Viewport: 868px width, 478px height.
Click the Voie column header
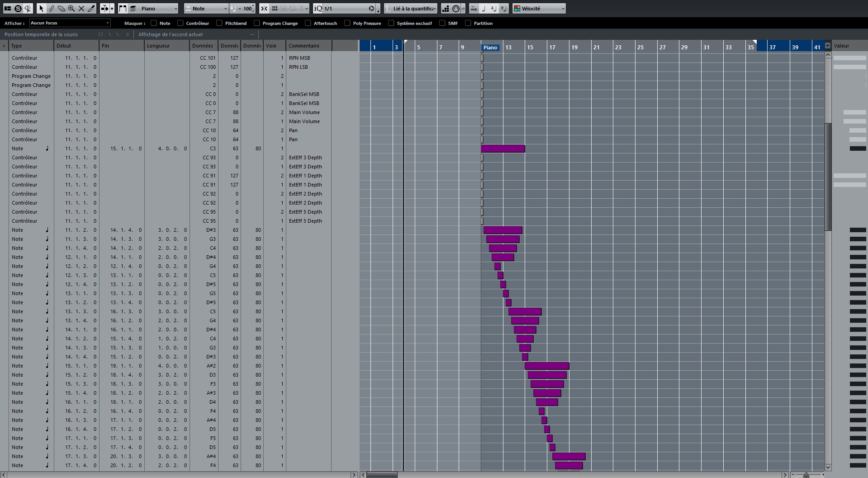275,46
